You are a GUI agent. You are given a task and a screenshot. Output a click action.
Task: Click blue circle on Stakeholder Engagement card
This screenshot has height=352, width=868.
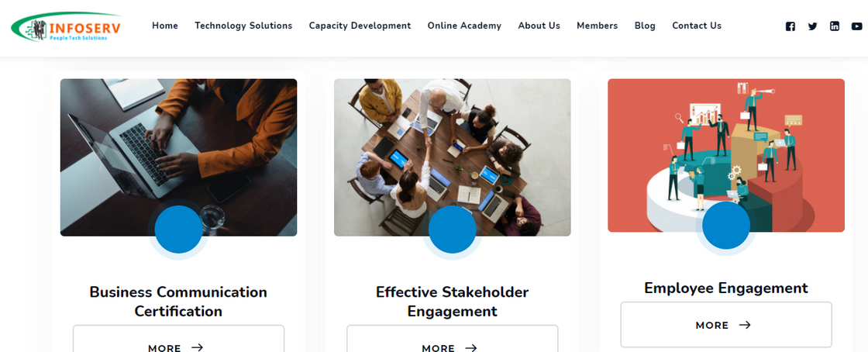pyautogui.click(x=452, y=229)
